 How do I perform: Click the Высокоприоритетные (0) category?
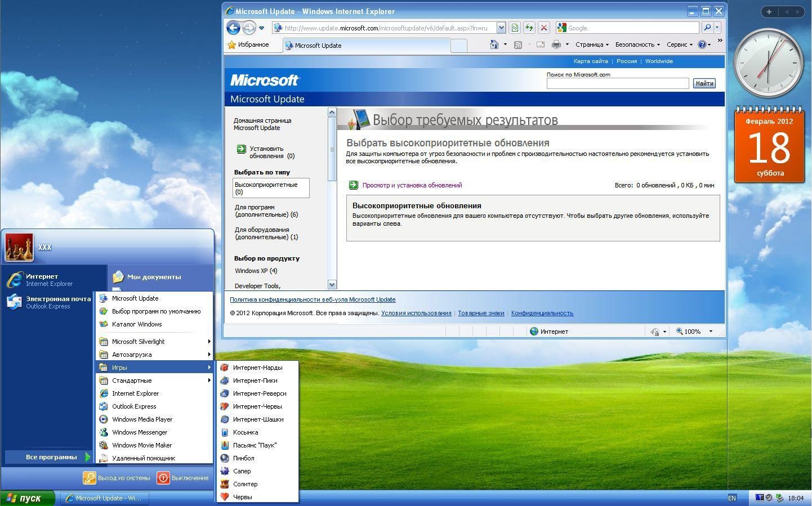[271, 188]
